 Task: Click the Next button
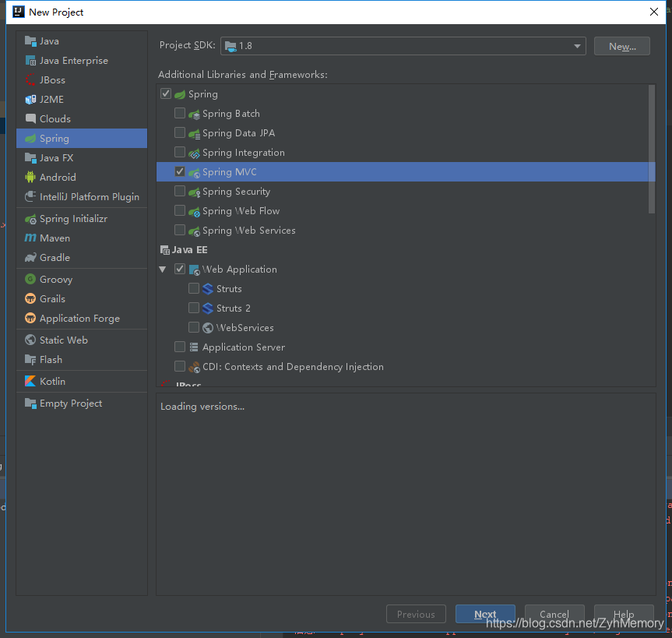click(x=485, y=614)
